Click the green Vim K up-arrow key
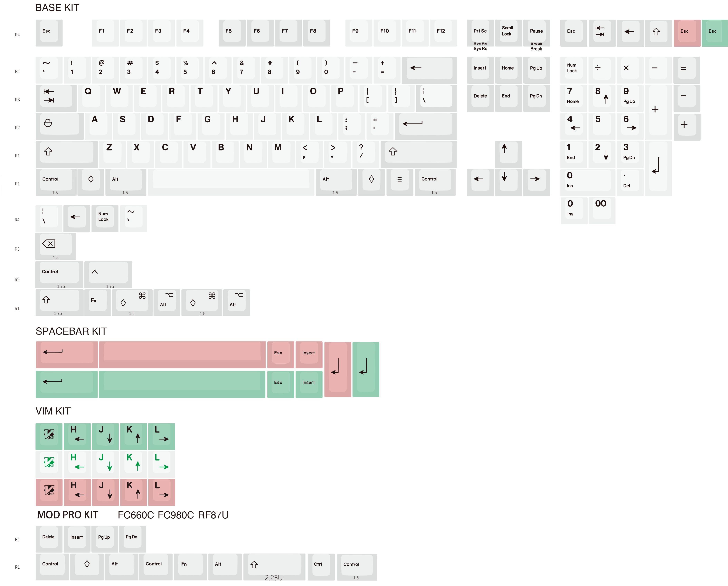 [x=133, y=436]
